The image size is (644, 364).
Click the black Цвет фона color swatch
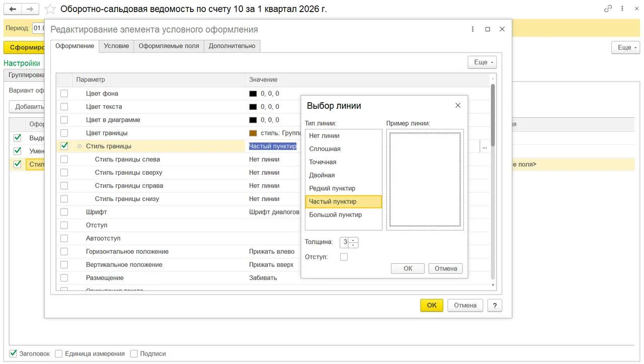253,94
